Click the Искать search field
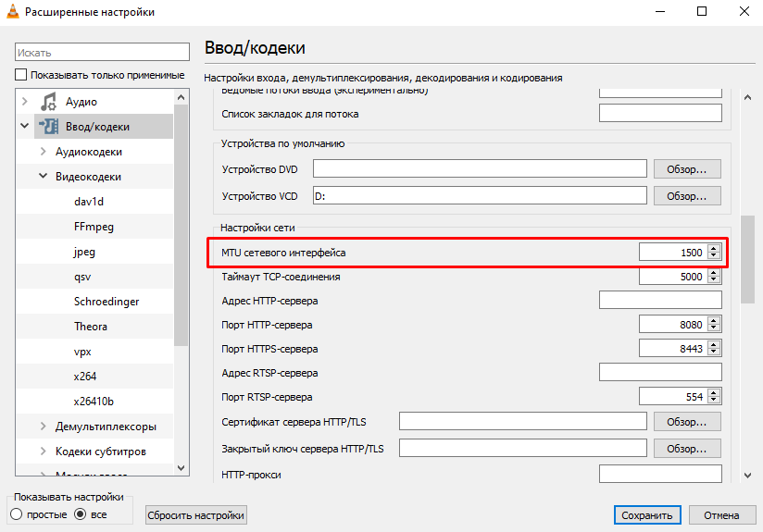Image resolution: width=763 pixels, height=532 pixels. [102, 53]
